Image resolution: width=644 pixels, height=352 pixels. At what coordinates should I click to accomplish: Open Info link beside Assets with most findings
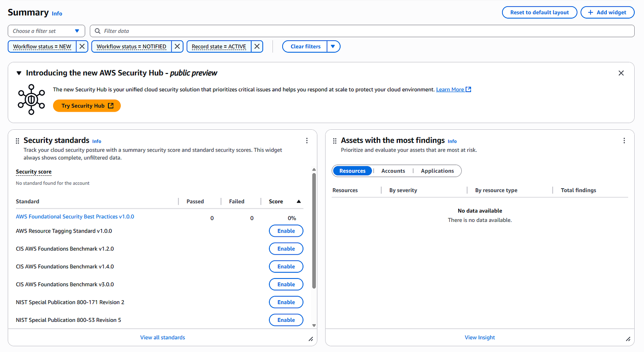[452, 141]
